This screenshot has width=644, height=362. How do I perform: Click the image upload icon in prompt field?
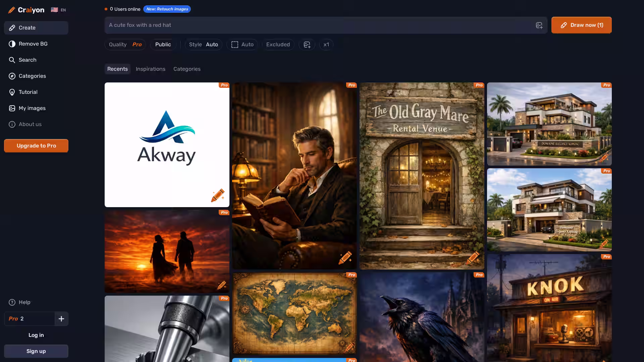(539, 25)
